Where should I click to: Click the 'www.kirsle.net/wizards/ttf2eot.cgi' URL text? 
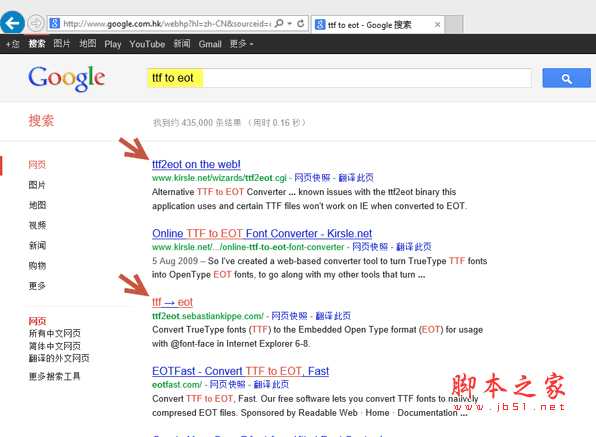pos(219,178)
